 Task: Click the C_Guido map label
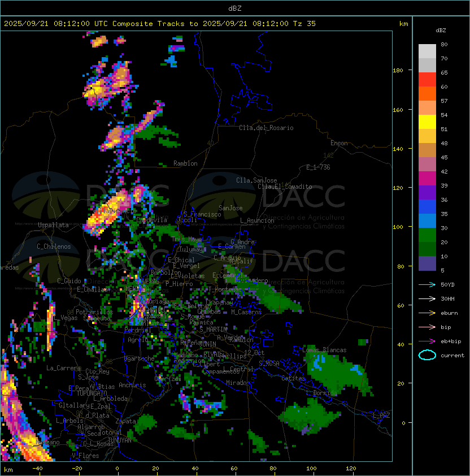(69, 281)
